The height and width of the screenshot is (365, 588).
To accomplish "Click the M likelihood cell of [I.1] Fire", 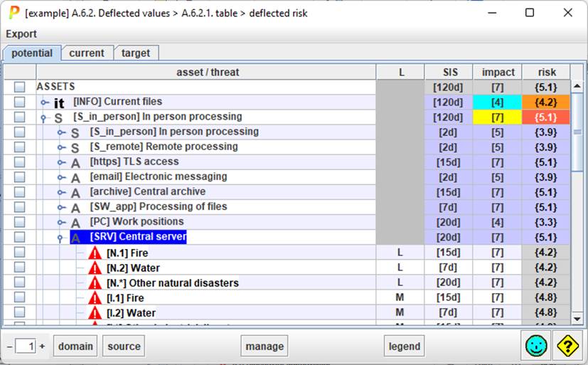I will click(x=400, y=297).
